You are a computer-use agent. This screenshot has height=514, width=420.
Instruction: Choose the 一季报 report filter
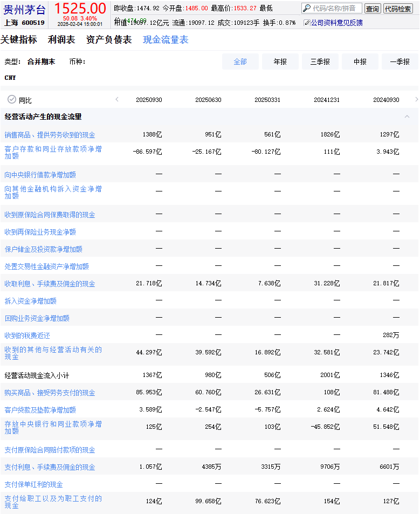pos(400,62)
